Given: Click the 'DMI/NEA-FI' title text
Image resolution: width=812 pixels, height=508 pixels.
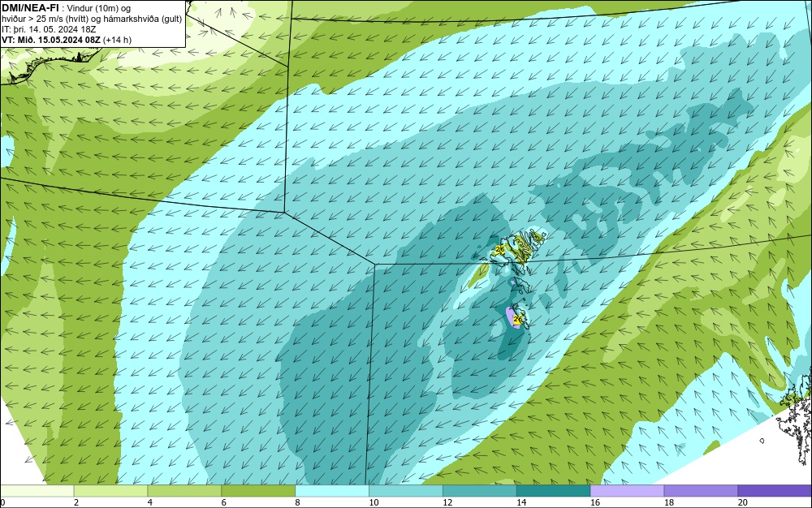Looking at the screenshot, I should (x=31, y=7).
